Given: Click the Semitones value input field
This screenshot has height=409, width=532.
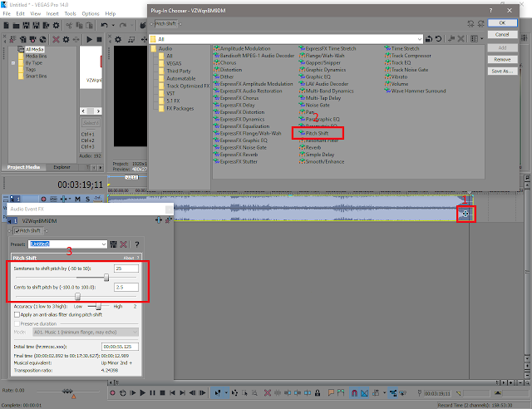Looking at the screenshot, I should 126,269.
